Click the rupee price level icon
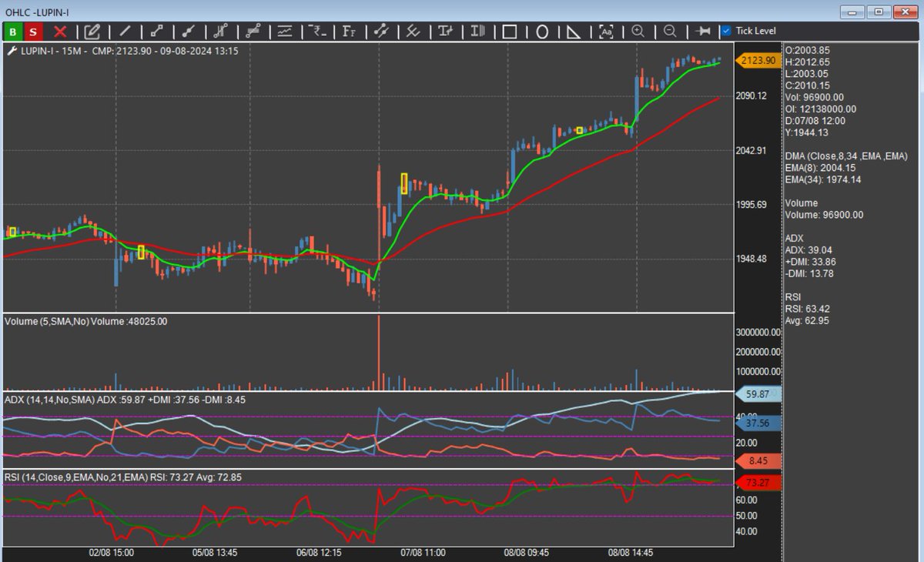924x562 pixels. pyautogui.click(x=316, y=32)
